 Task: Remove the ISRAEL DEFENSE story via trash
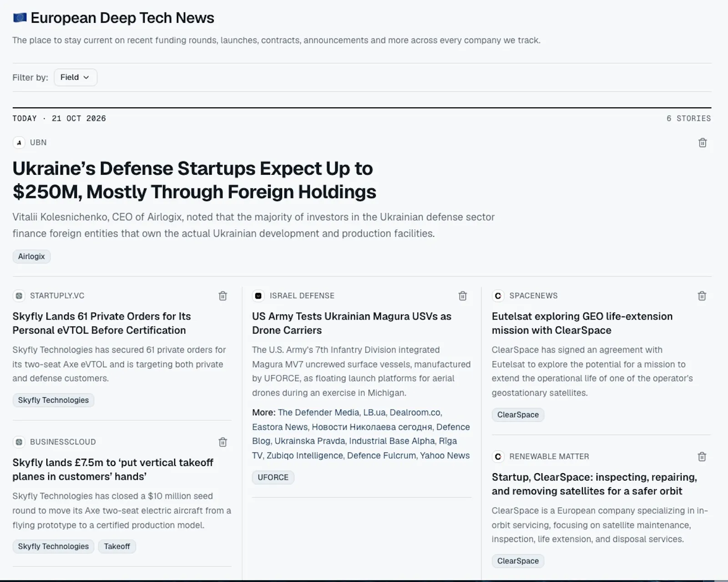[x=463, y=296]
